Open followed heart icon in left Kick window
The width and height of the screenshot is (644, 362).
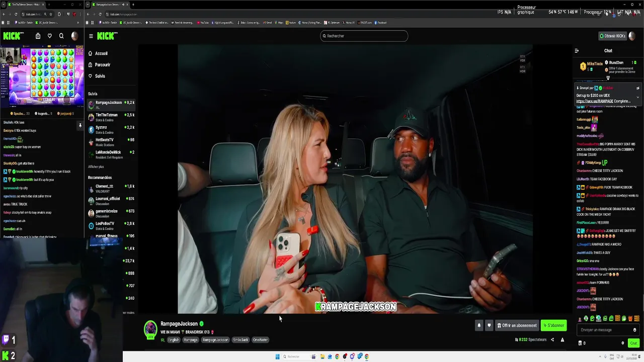[x=49, y=36]
